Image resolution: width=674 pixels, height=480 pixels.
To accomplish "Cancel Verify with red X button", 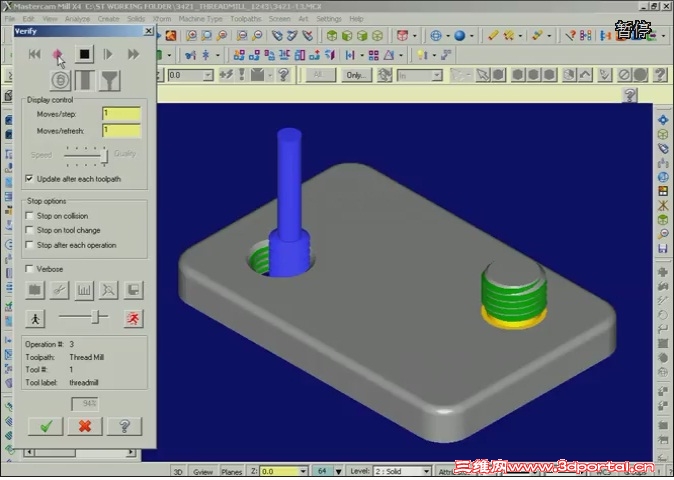I will (x=85, y=426).
